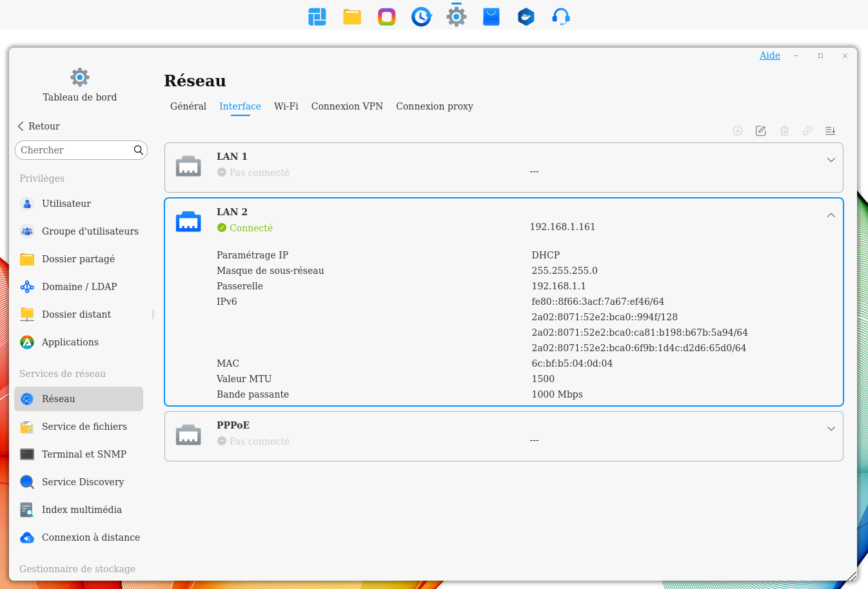
Task: Open the support headset icon in dock
Action: coord(561,17)
